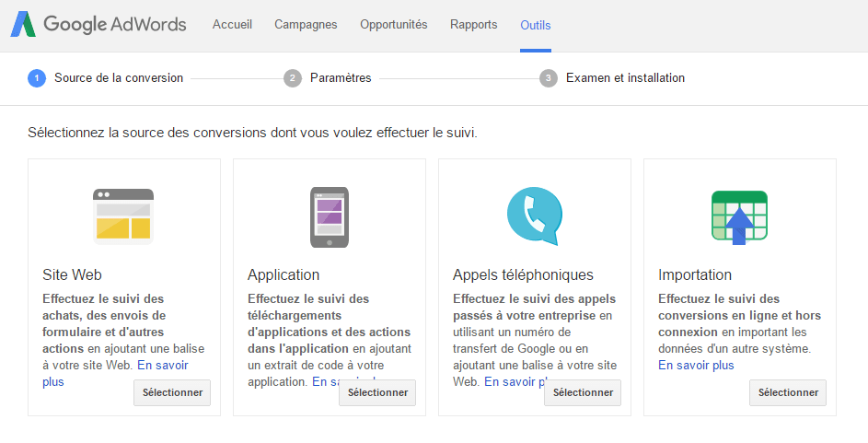Click the Application card heading
This screenshot has width=868, height=443.
tap(284, 275)
